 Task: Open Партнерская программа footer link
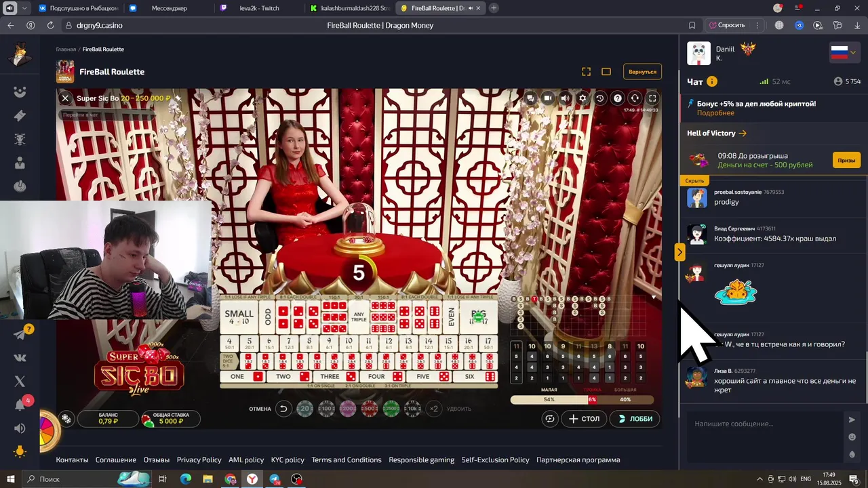[578, 460]
